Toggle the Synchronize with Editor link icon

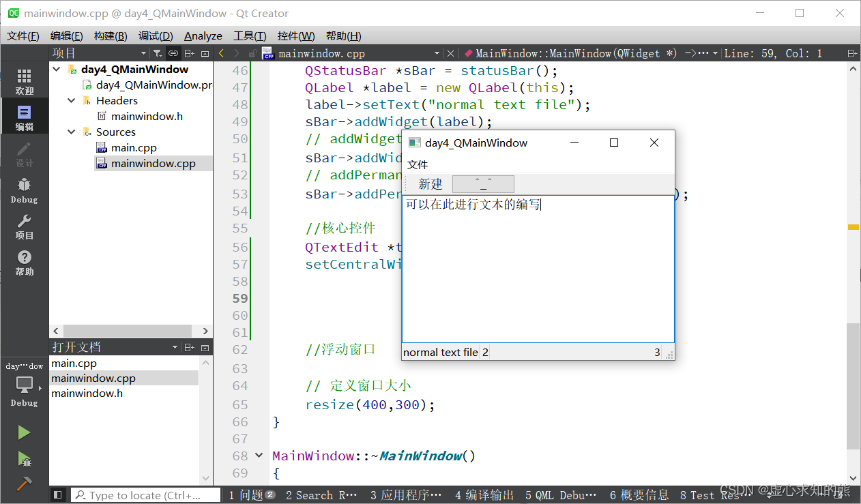click(173, 53)
